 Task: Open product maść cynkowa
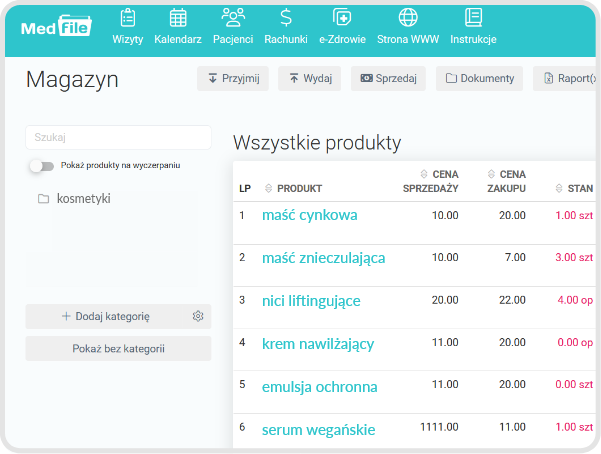[x=309, y=215]
